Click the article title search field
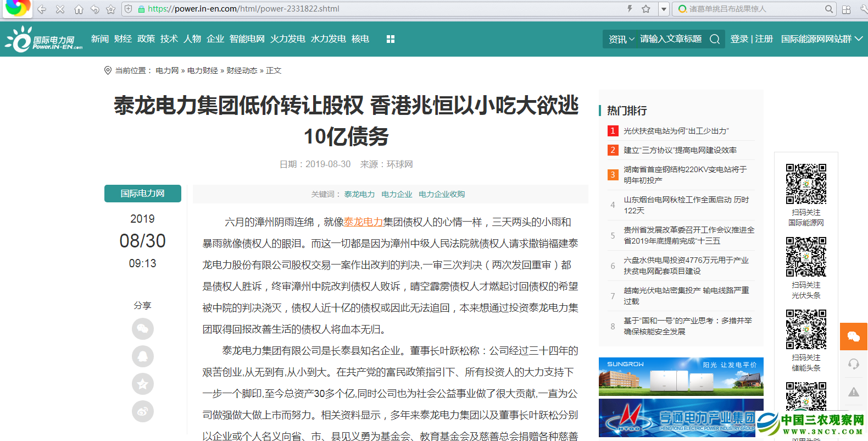Screen dimensions: 868x441 pos(671,39)
